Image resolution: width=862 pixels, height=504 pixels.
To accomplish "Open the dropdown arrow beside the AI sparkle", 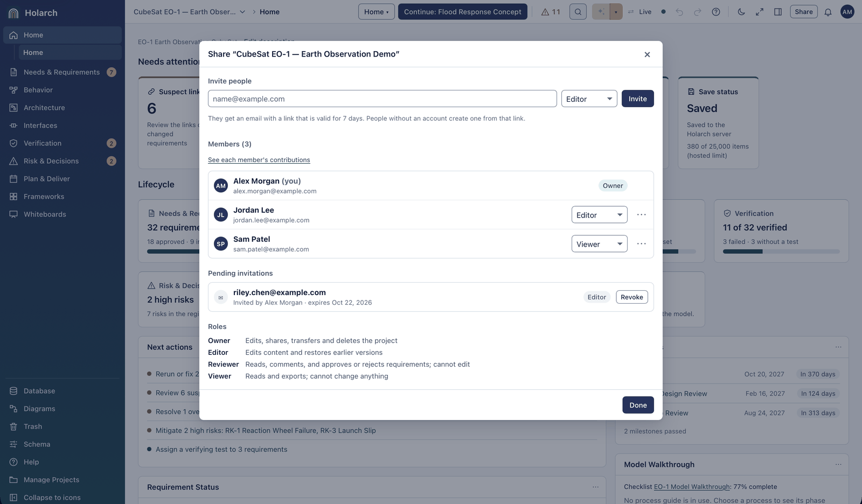I will tap(616, 12).
